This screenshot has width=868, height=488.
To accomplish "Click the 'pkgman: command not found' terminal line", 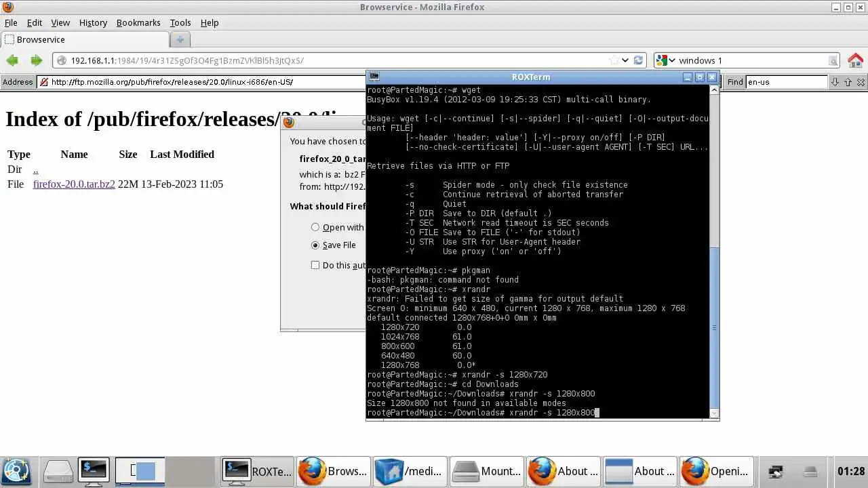I will click(x=443, y=280).
